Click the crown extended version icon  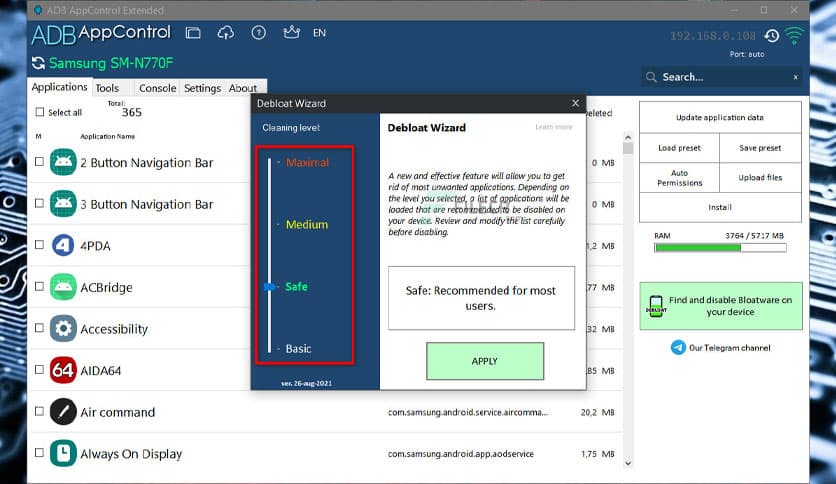point(291,33)
